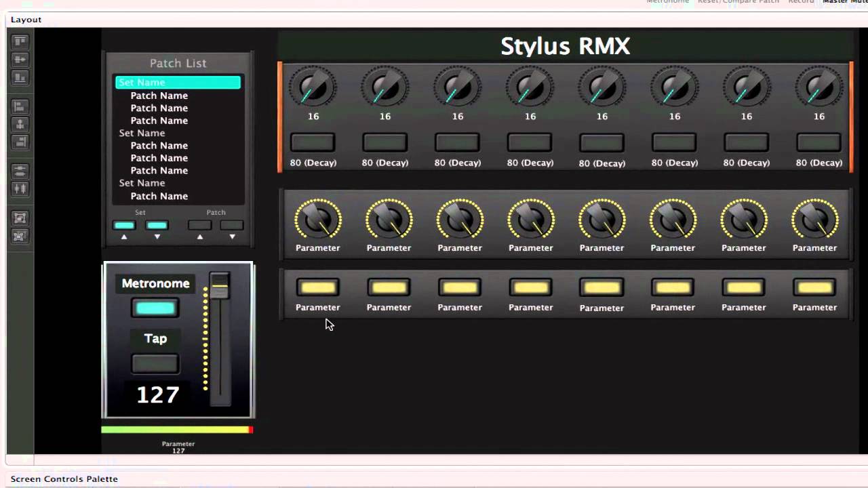The width and height of the screenshot is (868, 488).
Task: Click the fourth blue knob labeled 16
Action: click(530, 88)
